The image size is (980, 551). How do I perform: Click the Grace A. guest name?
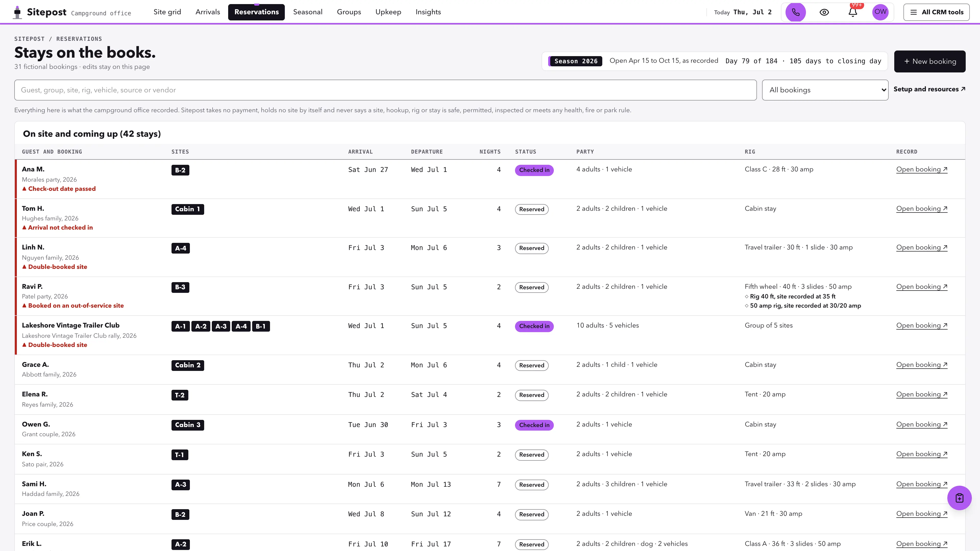(x=35, y=364)
